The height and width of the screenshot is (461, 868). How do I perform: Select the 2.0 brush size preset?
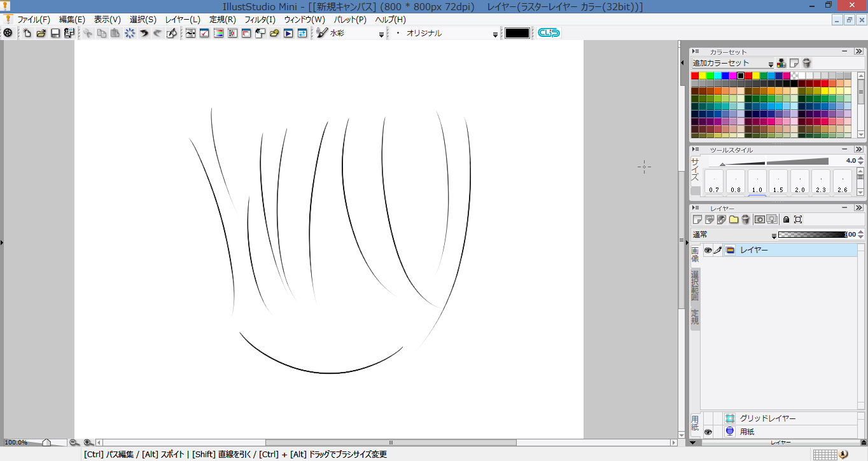coord(799,182)
